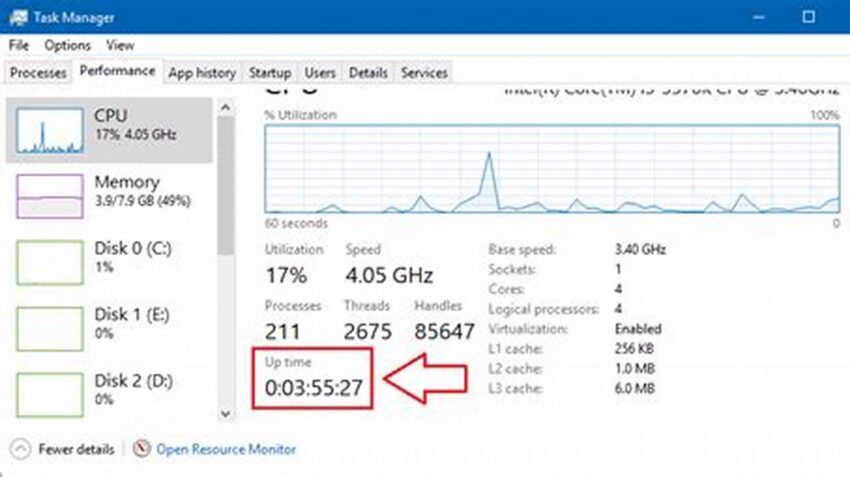Open the Details tab
The image size is (850, 477).
click(x=368, y=73)
